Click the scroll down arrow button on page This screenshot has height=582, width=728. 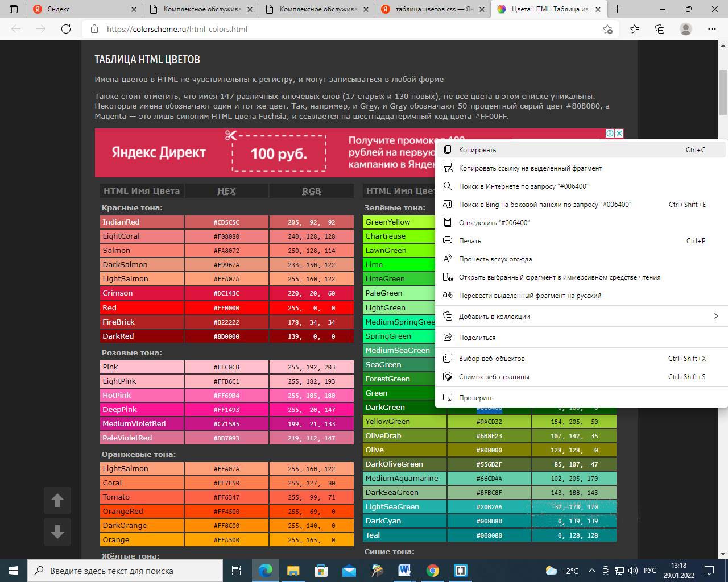(57, 532)
